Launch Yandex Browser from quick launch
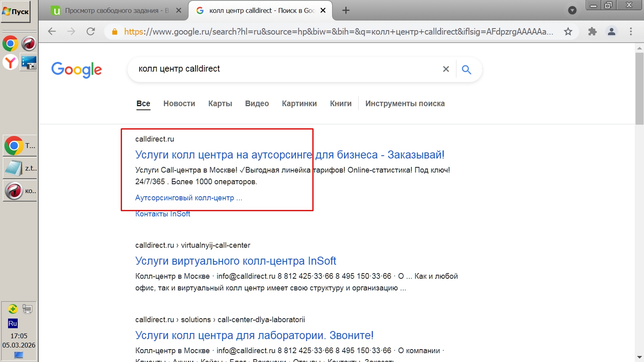 [10, 62]
